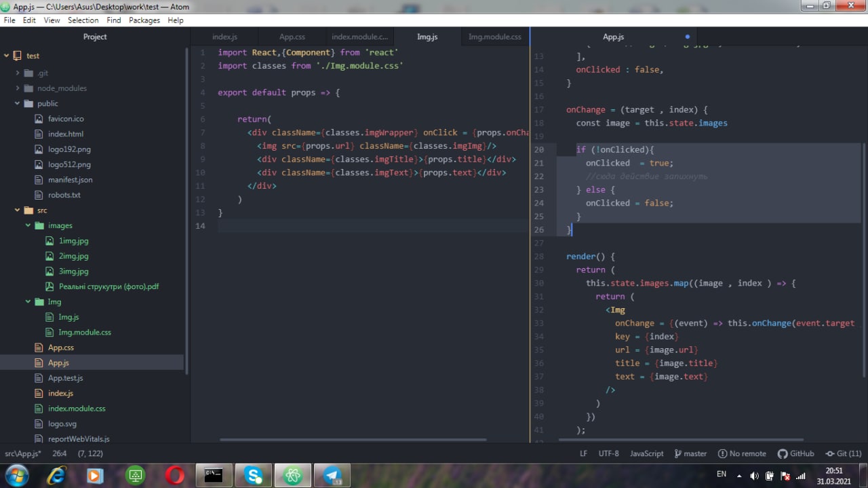Switch to the Img.module.css tab
The width and height of the screenshot is (868, 488).
(494, 37)
